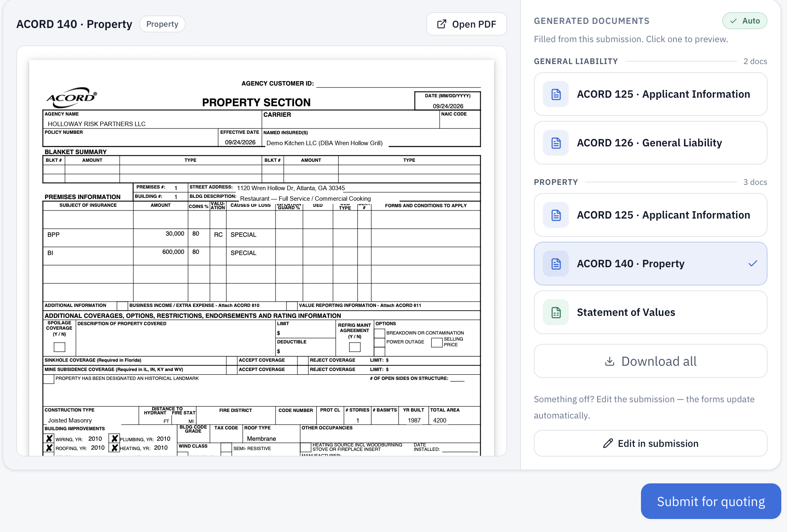
Task: Check the Historical Landmark designation box
Action: coord(49,379)
